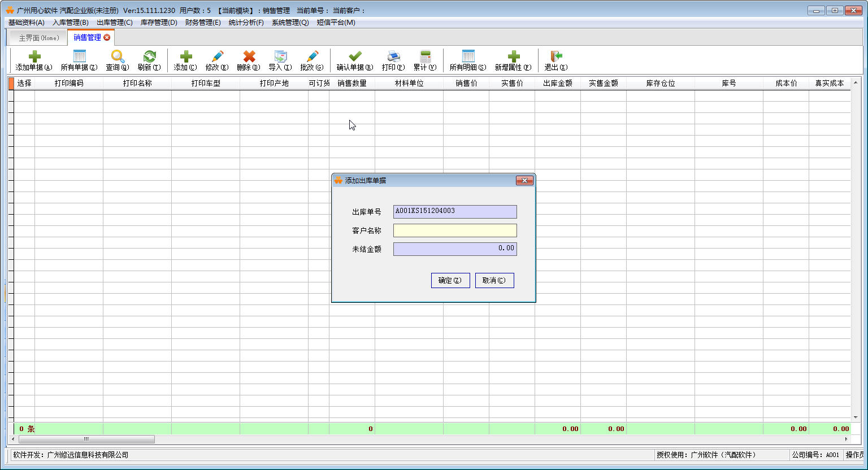
Task: Open the 统计分析(F) menu
Action: click(246, 23)
